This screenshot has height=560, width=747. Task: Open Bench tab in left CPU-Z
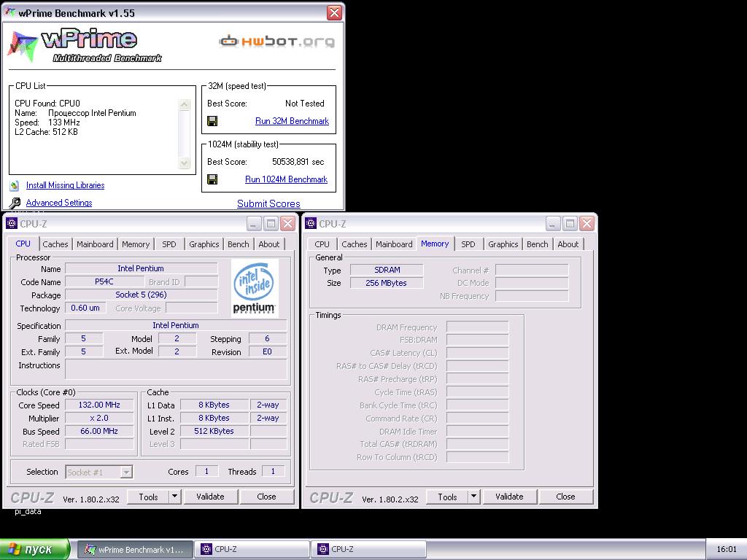click(239, 244)
